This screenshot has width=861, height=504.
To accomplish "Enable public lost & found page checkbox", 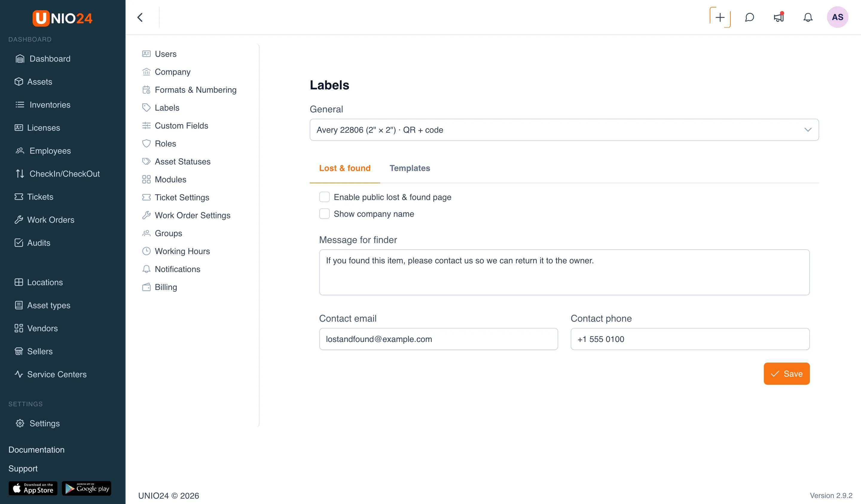I will coord(324,197).
